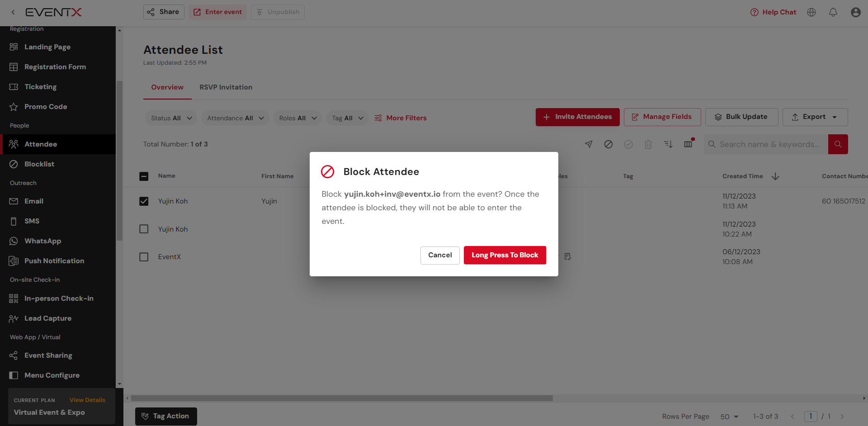Click the block attendee circle-slash toolbar icon
868x426 pixels.
click(609, 144)
